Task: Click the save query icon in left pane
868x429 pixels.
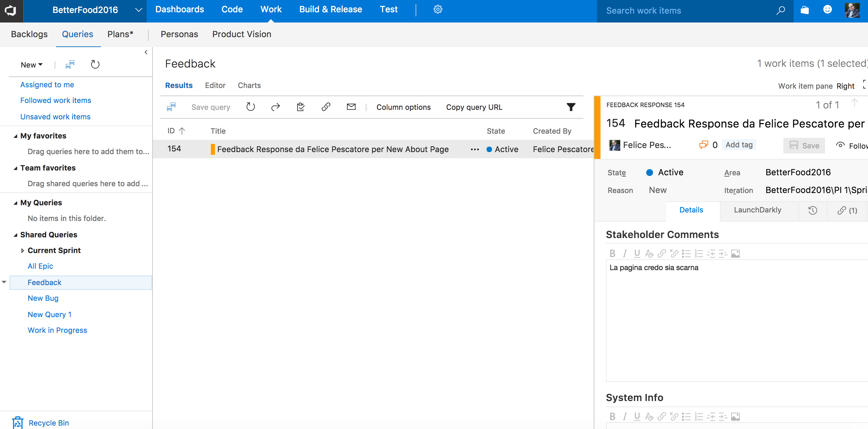Action: tap(70, 64)
